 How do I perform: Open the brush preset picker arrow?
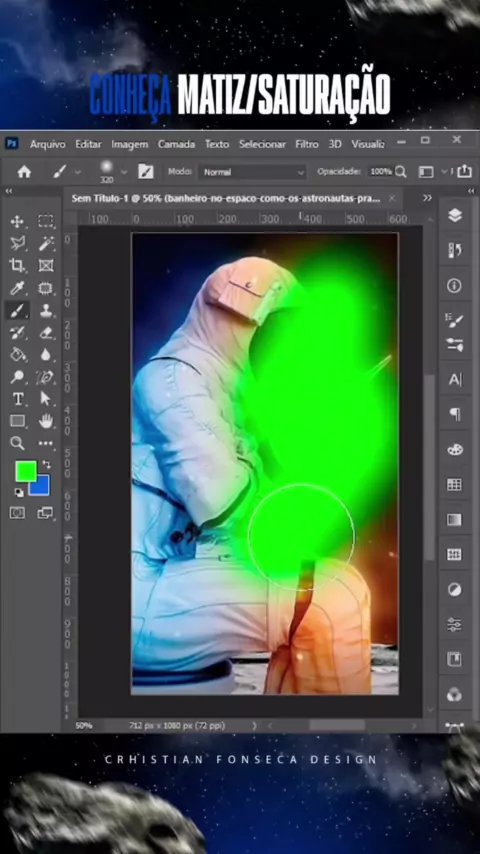click(x=124, y=172)
